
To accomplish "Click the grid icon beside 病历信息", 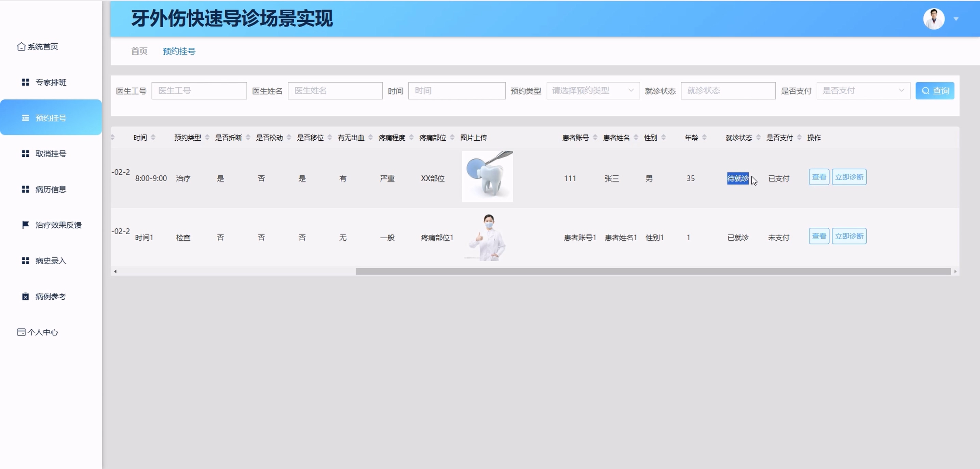I will click(x=26, y=189).
